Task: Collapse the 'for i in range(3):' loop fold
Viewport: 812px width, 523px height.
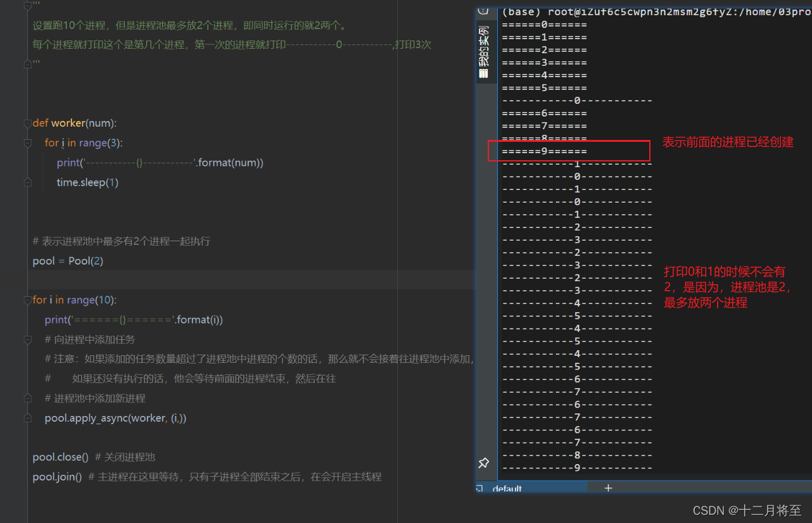Action: tap(27, 143)
